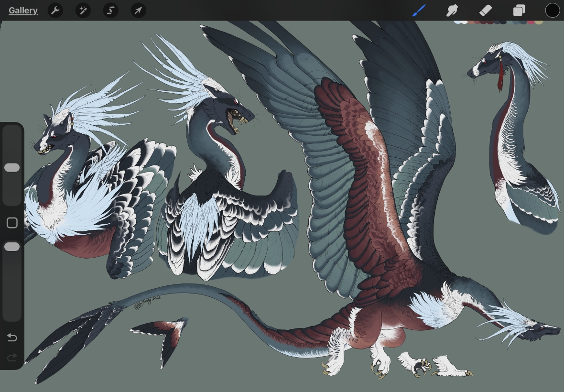Select the Smudge tool
The image size is (564, 392).
pyautogui.click(x=452, y=11)
